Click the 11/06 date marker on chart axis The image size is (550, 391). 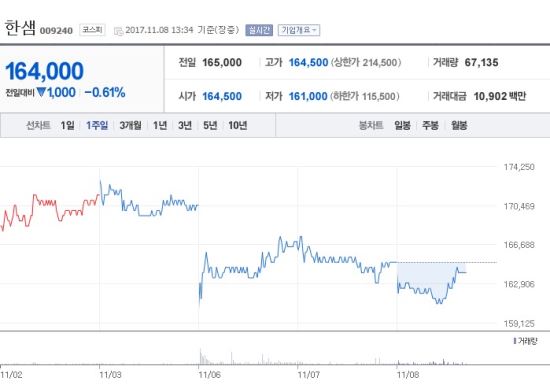[x=209, y=375]
